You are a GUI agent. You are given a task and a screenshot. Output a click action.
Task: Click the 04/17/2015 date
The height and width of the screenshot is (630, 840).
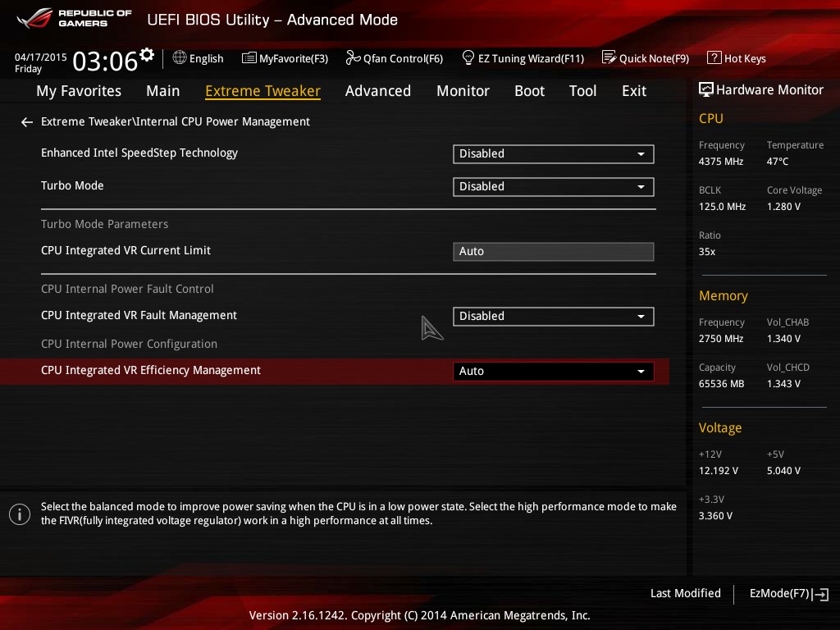pyautogui.click(x=41, y=57)
